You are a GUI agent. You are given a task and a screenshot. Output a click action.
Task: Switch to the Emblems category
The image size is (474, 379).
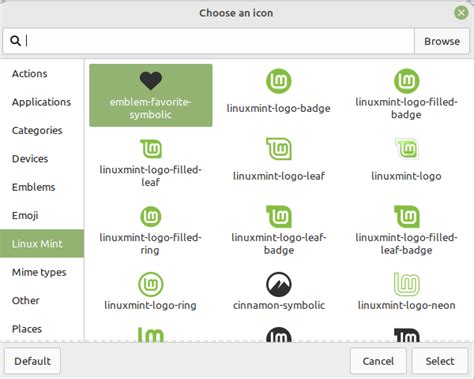click(42, 187)
